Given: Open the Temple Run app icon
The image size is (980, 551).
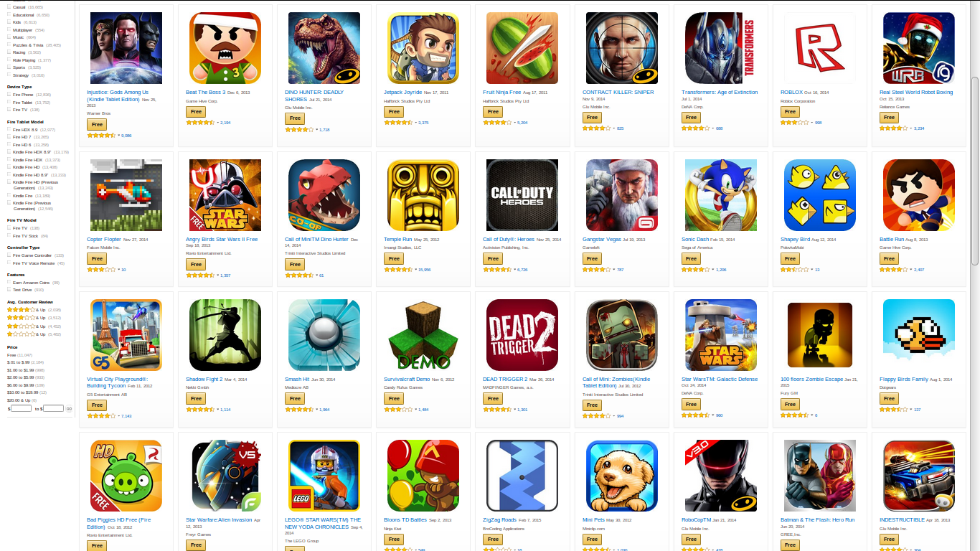Looking at the screenshot, I should point(423,195).
